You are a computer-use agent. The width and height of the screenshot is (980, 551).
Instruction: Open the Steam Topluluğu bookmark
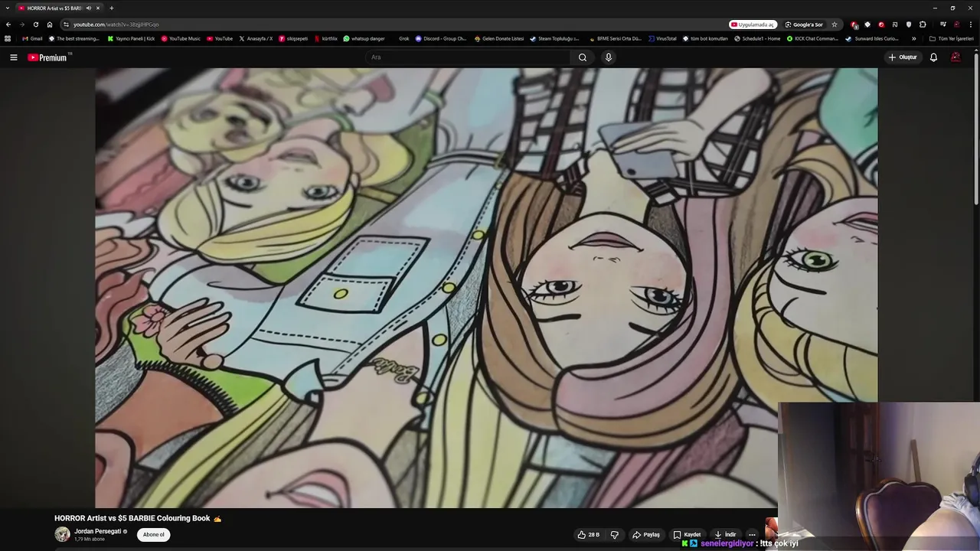(554, 38)
